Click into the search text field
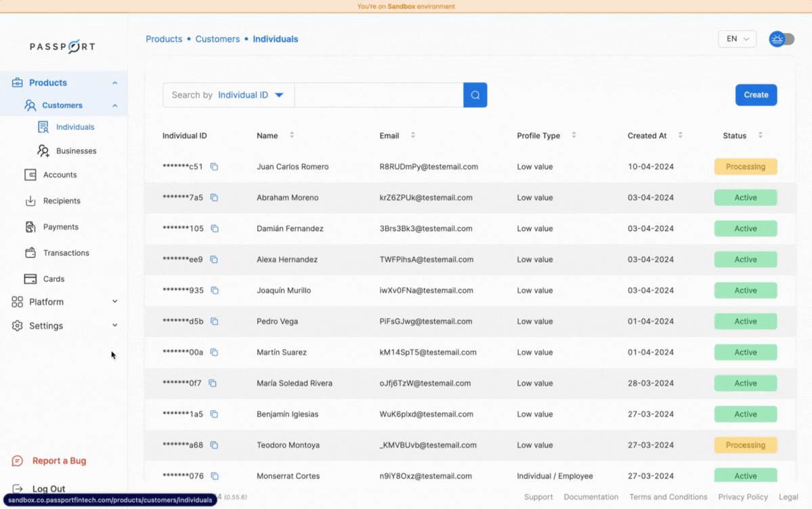The height and width of the screenshot is (509, 812). coord(379,95)
